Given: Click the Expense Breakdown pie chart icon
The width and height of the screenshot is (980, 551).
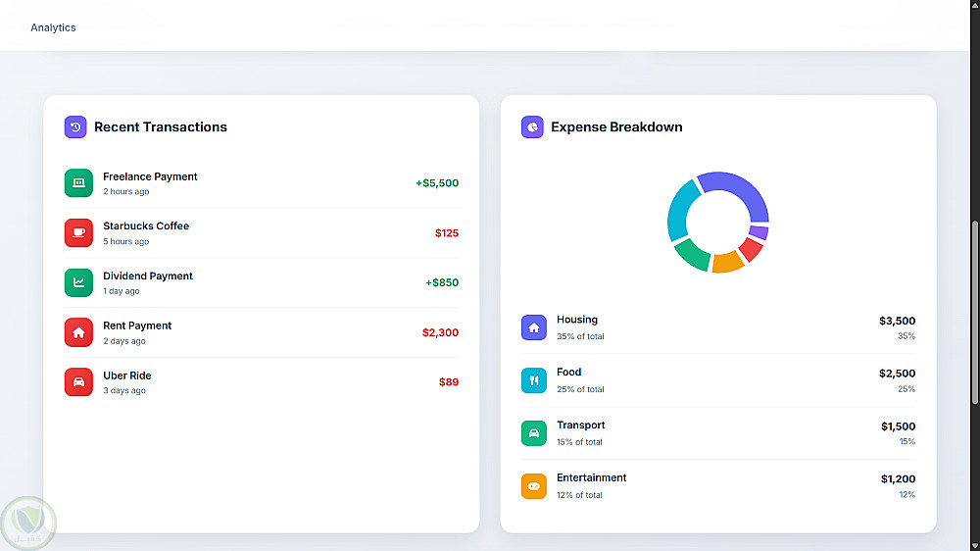Looking at the screenshot, I should (x=532, y=126).
